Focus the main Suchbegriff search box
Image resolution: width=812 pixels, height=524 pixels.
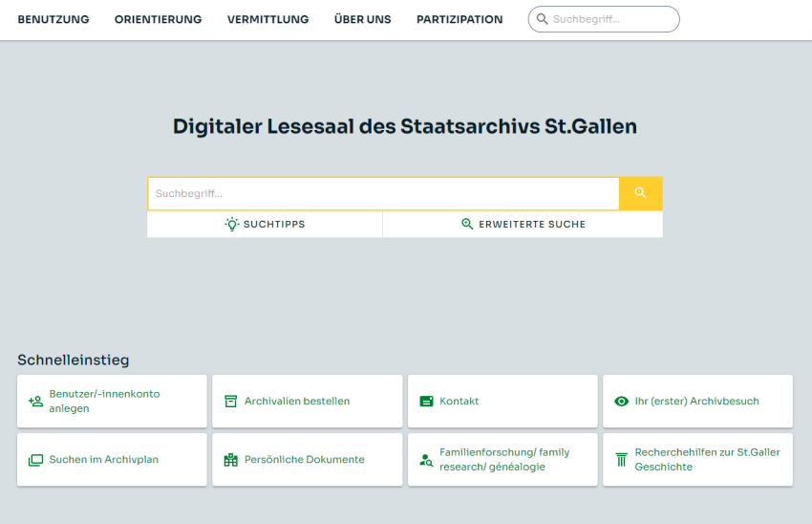point(383,193)
